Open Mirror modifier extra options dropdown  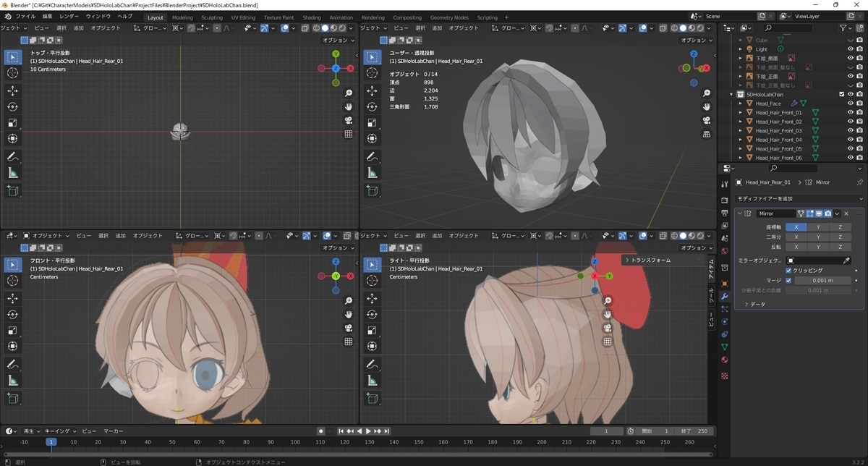[x=837, y=213]
